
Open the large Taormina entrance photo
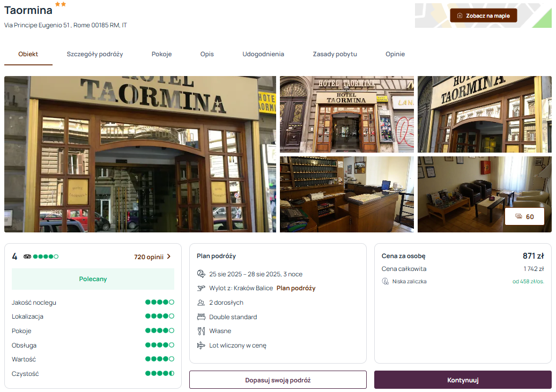coord(140,154)
